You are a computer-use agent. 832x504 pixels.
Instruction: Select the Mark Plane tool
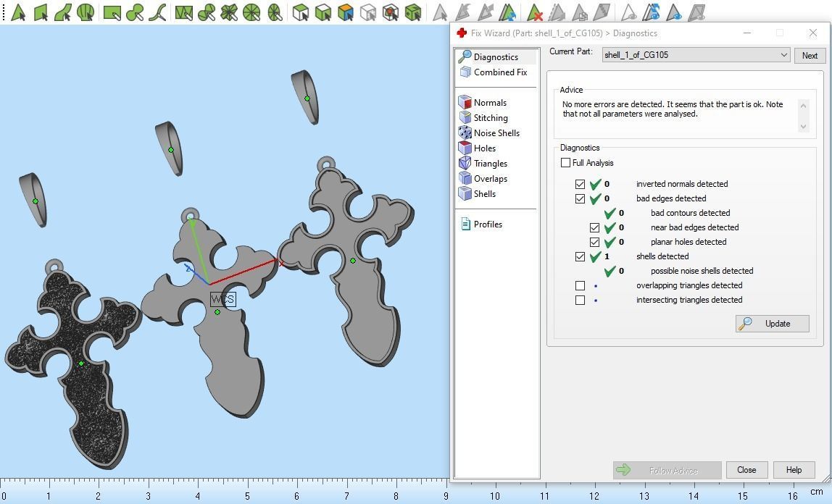(41, 12)
